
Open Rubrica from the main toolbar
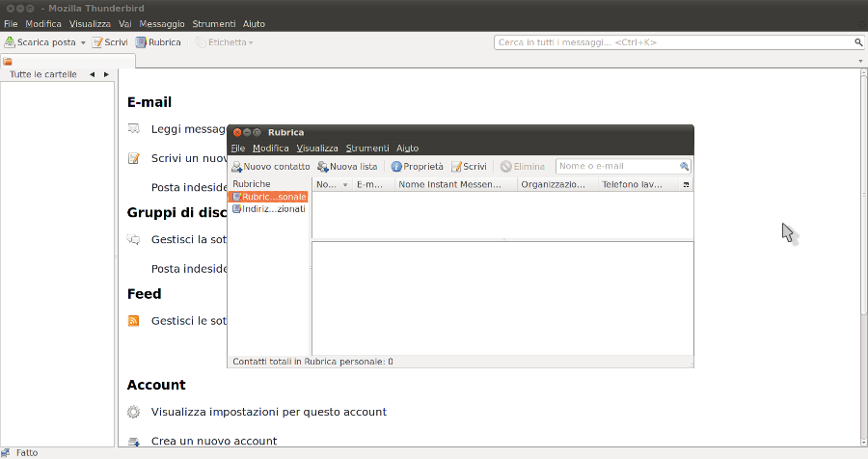pos(158,42)
